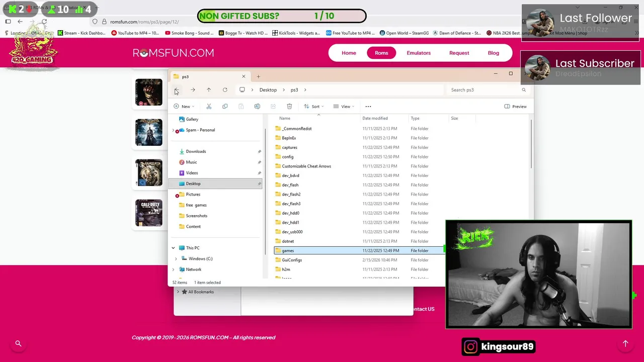Click the browser address bar URL
Image resolution: width=644 pixels, height=362 pixels.
point(144,22)
